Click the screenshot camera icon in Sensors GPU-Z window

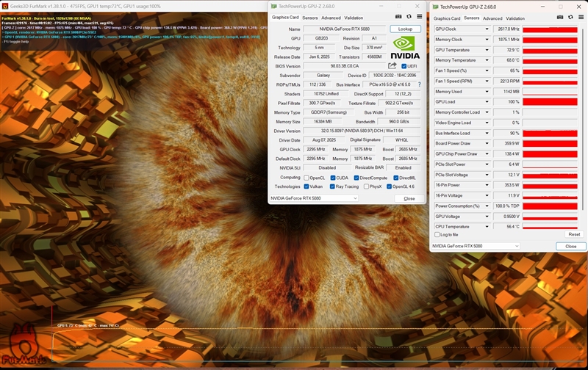tap(560, 17)
